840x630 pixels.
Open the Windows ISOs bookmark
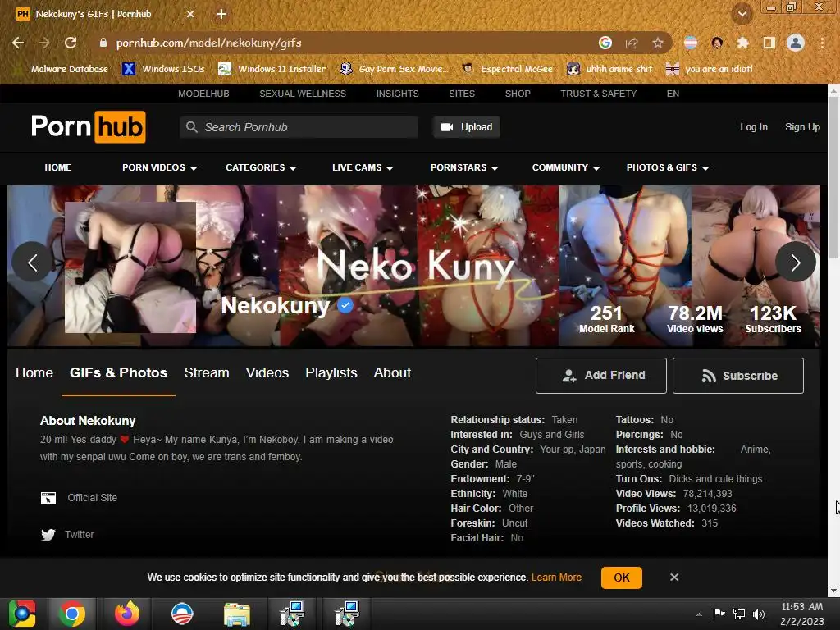point(164,69)
